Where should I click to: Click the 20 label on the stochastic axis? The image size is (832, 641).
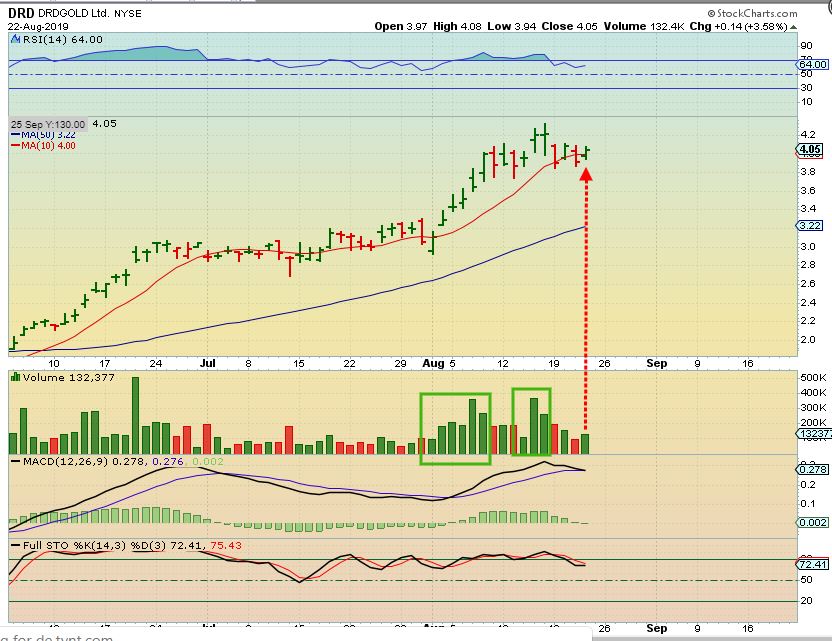[x=807, y=601]
